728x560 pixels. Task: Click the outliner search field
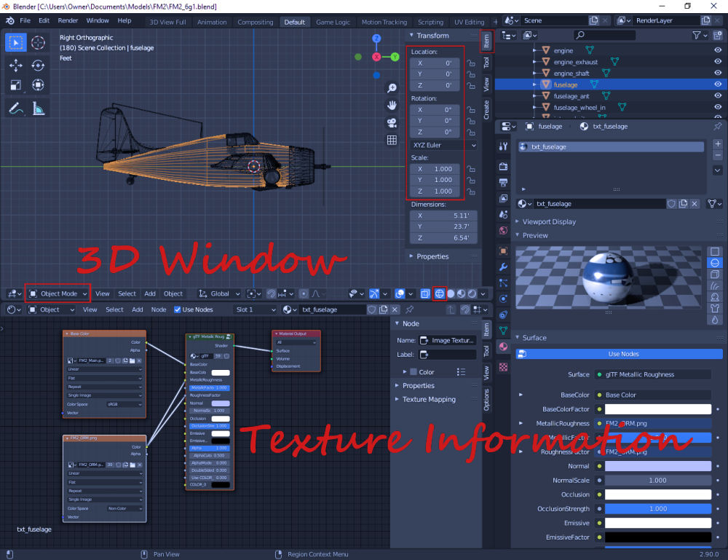pos(604,35)
